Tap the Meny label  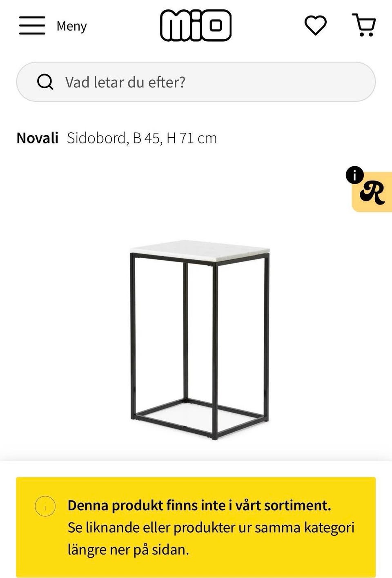pos(71,26)
